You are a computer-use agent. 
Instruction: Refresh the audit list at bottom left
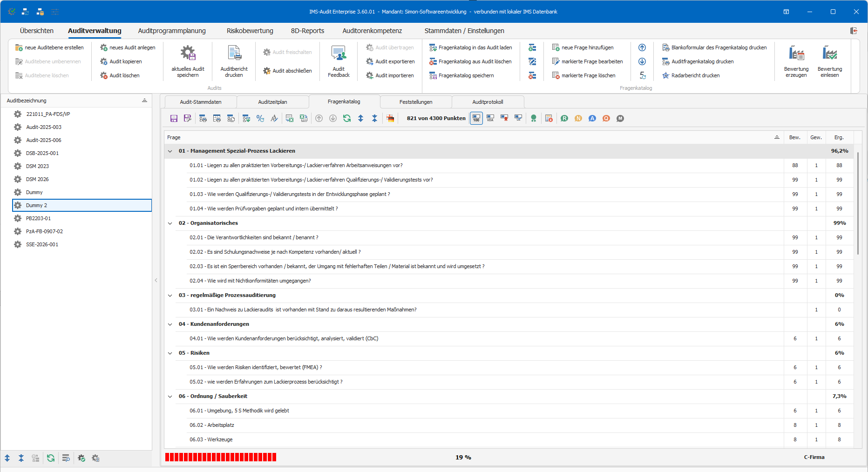click(x=51, y=458)
